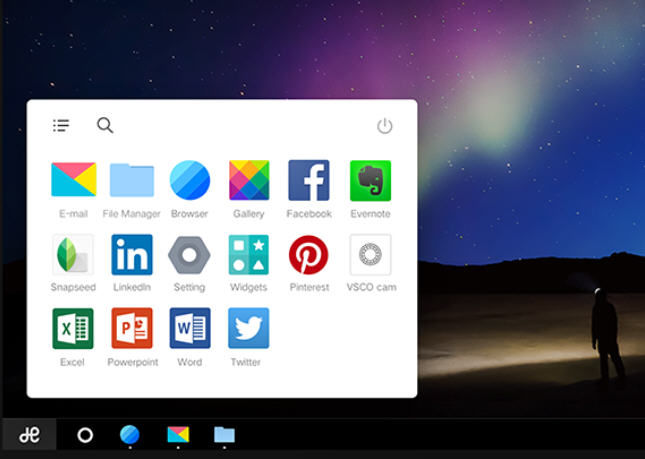This screenshot has height=459, width=645.
Task: Open the Evernote app
Action: click(x=370, y=181)
